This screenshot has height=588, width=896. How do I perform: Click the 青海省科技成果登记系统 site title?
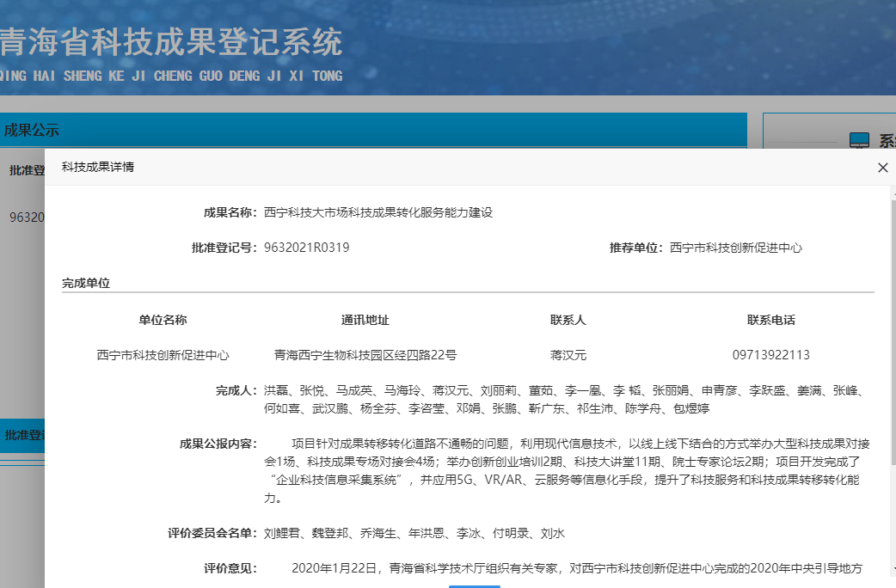(x=171, y=42)
